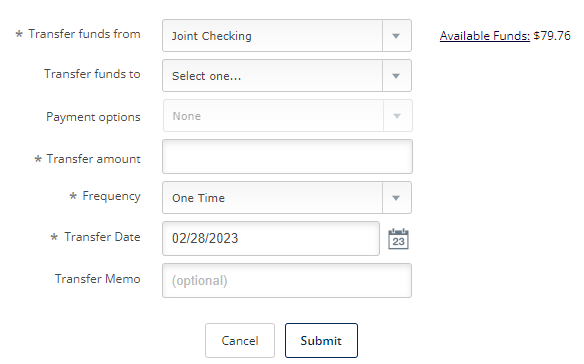
Task: Expand the Transfer funds to dropdown arrow
Action: tap(396, 76)
